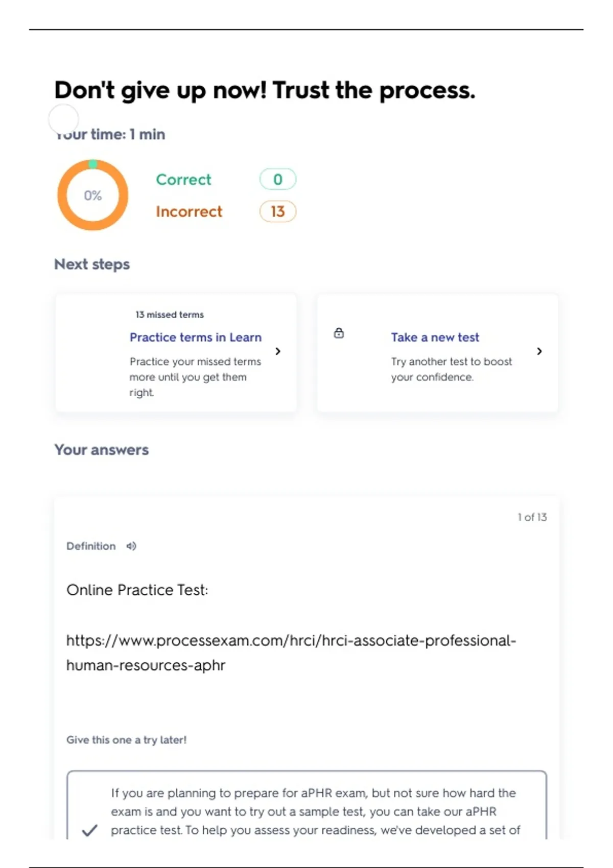
Task: Select the 'Incorrect' label
Action: pos(189,212)
